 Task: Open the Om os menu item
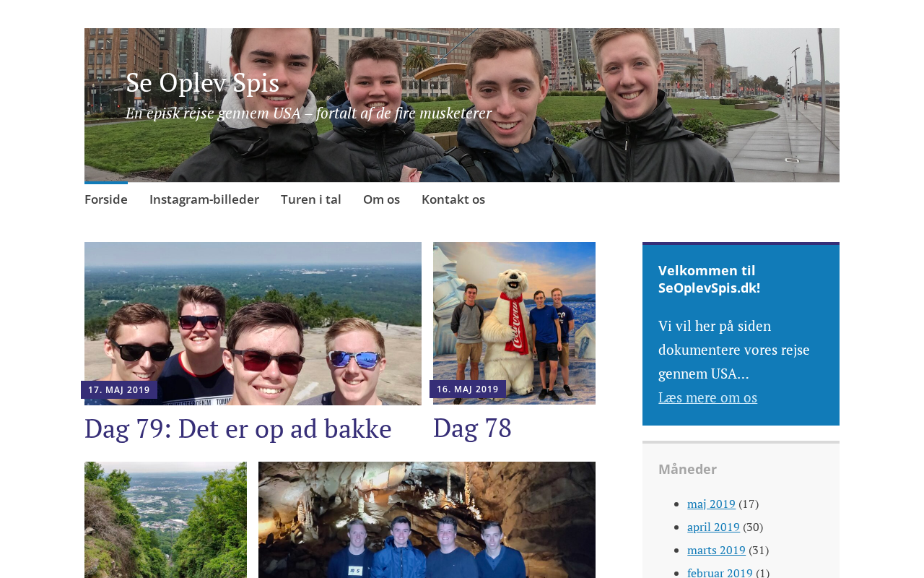click(x=381, y=199)
